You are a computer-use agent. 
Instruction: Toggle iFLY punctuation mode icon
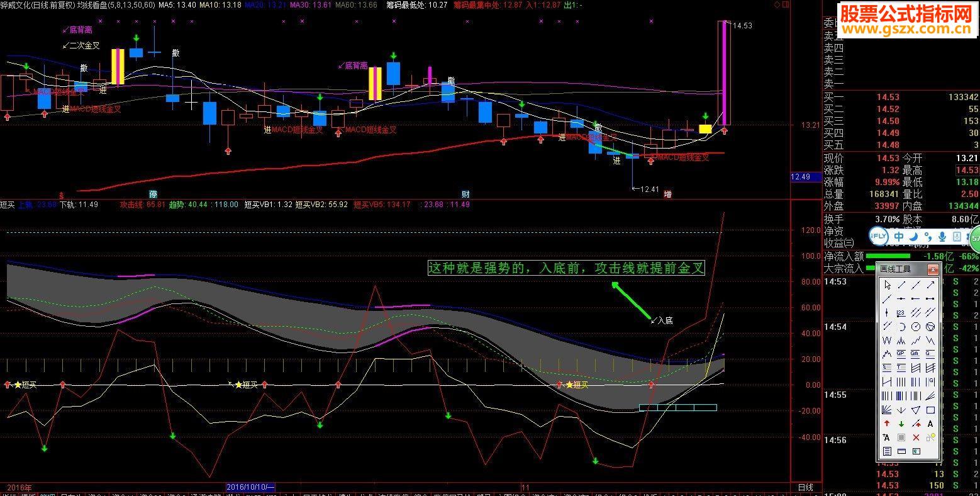point(928,237)
